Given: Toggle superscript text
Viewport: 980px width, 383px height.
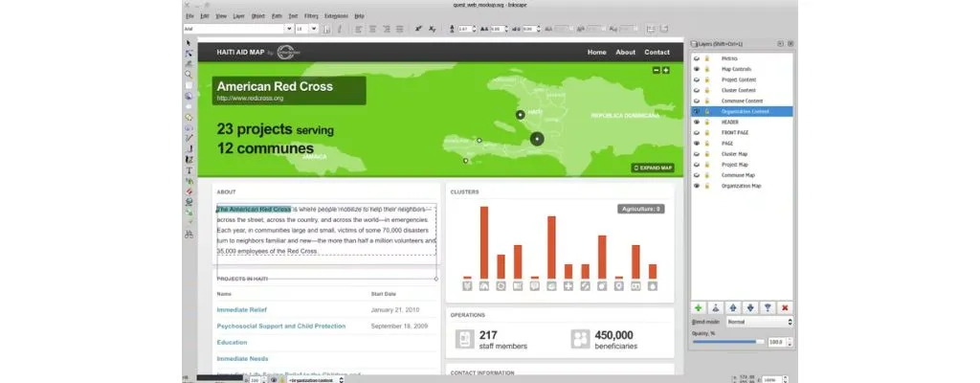Looking at the screenshot, I should (418, 29).
